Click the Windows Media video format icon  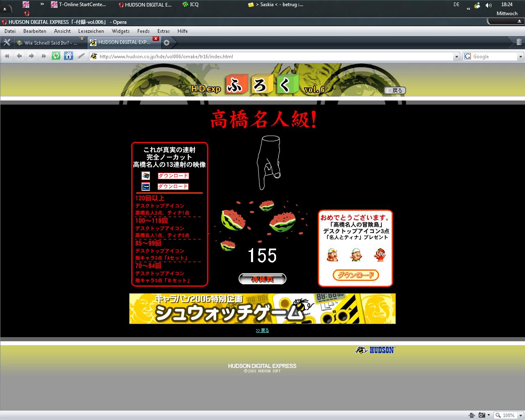(x=146, y=176)
